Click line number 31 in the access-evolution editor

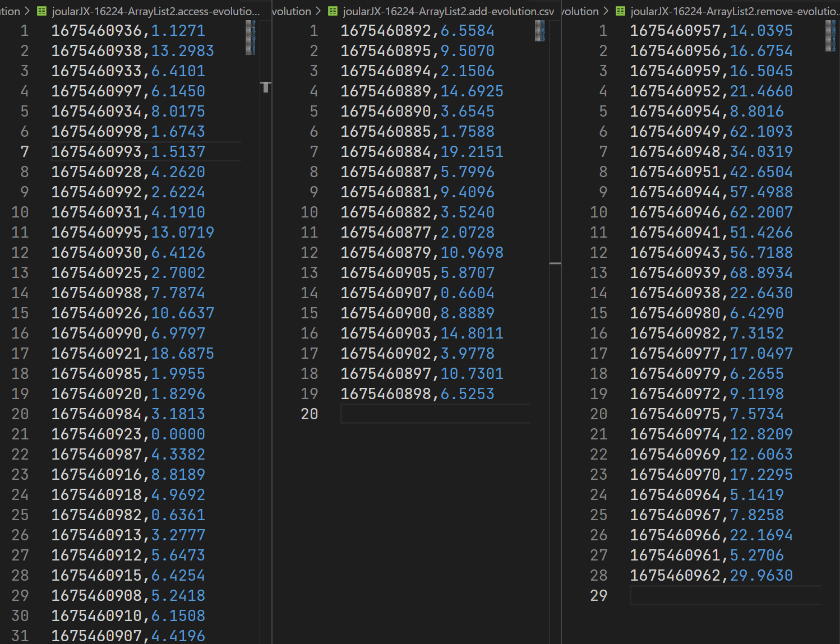(x=20, y=636)
